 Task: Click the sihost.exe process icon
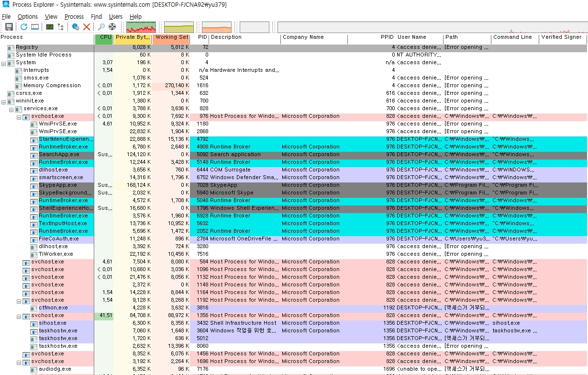point(34,323)
